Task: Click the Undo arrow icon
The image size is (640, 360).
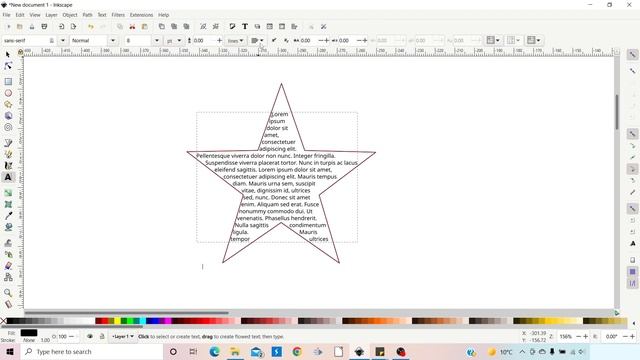Action: click(x=91, y=27)
